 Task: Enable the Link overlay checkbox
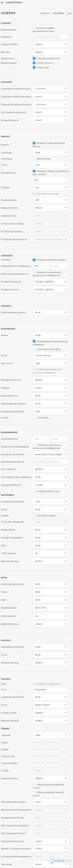click(x=34, y=417)
